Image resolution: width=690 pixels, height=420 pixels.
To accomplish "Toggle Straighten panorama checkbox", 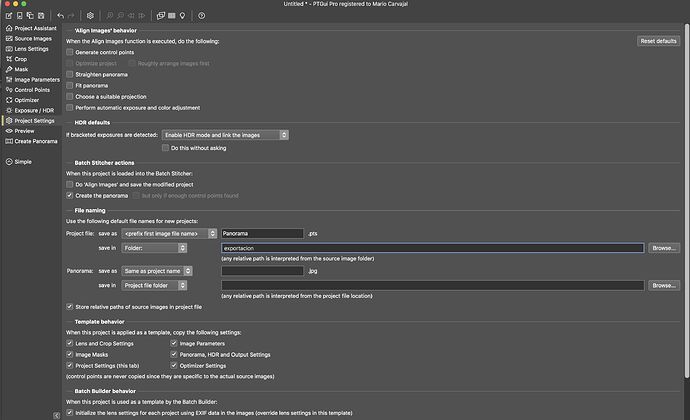I will (70, 74).
